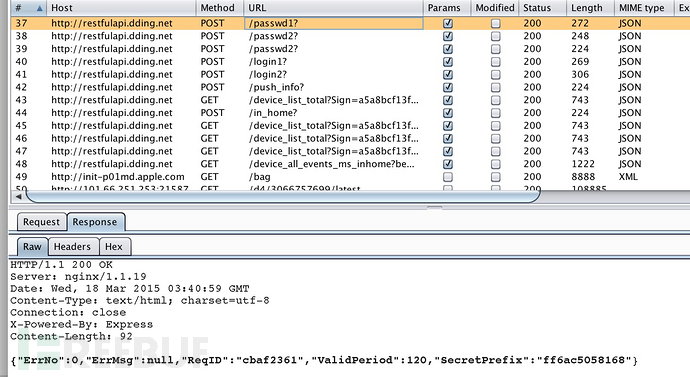Click the horizontal scrollbar thumb under the table
This screenshot has height=377, width=690.
pyautogui.click(x=282, y=197)
